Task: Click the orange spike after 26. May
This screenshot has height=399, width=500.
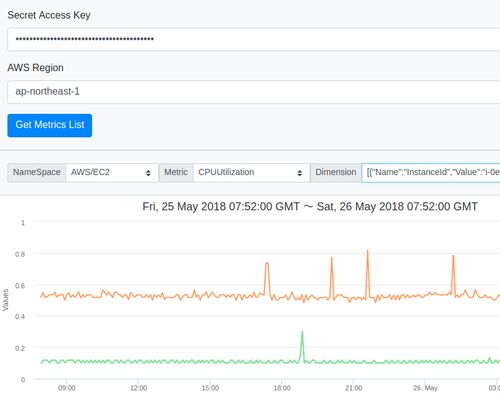Action: tap(453, 256)
